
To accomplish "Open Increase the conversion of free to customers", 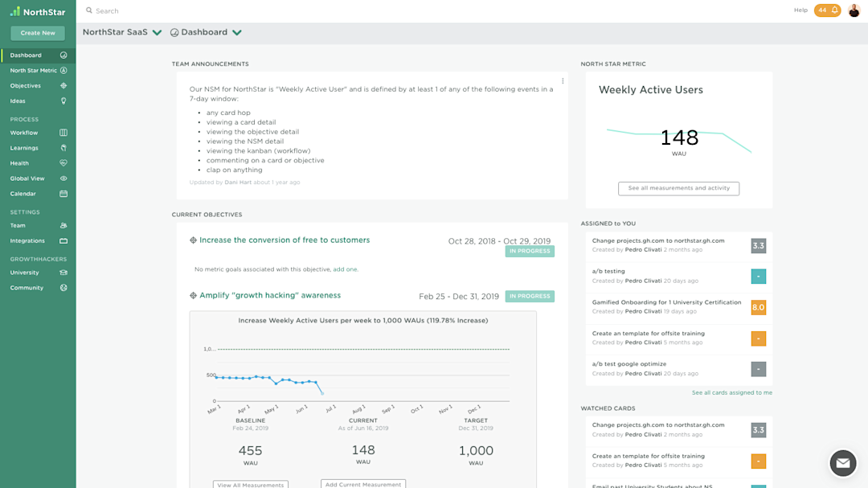I will pyautogui.click(x=285, y=240).
